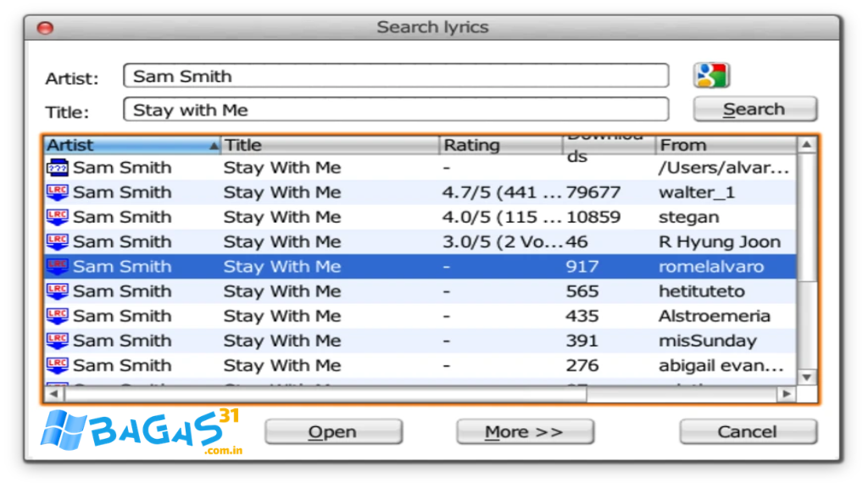Click the From column header
Image resolution: width=868 pixels, height=488 pixels.
[x=725, y=145]
